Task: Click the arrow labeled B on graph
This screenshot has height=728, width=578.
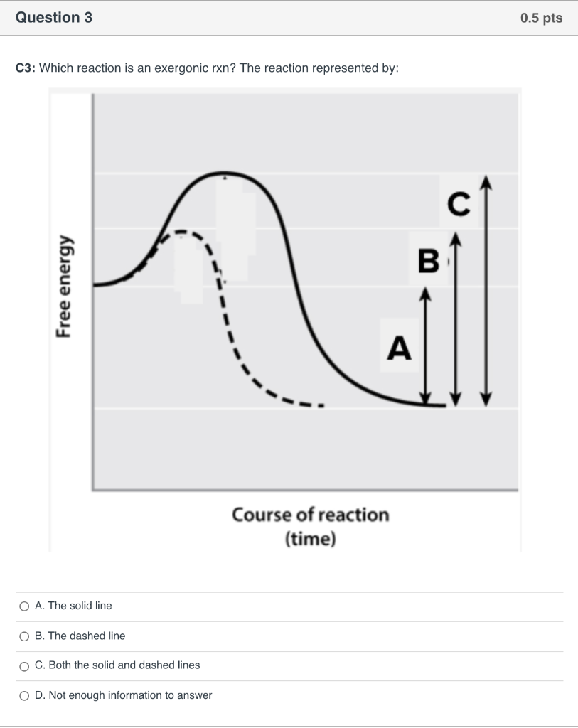Action: 455,316
